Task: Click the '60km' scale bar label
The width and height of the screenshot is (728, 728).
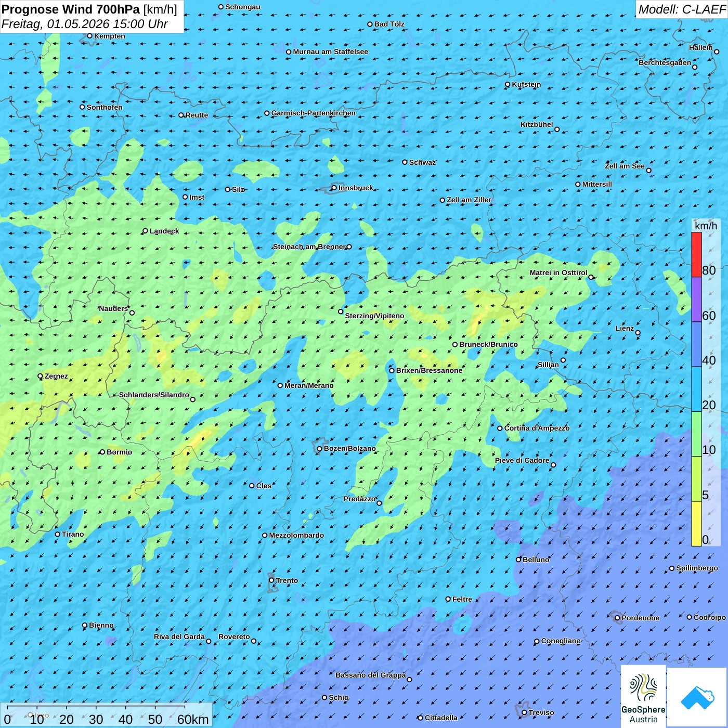Action: tap(193, 720)
